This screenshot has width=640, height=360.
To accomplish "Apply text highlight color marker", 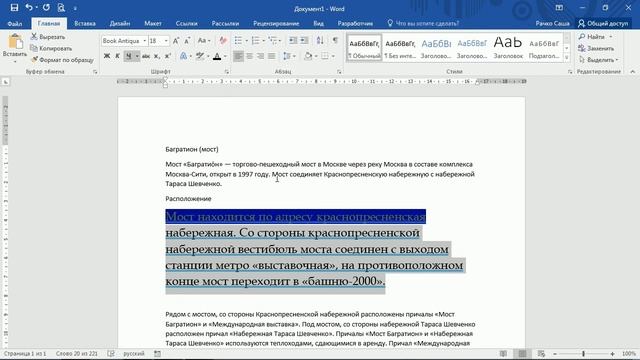I will 200,56.
